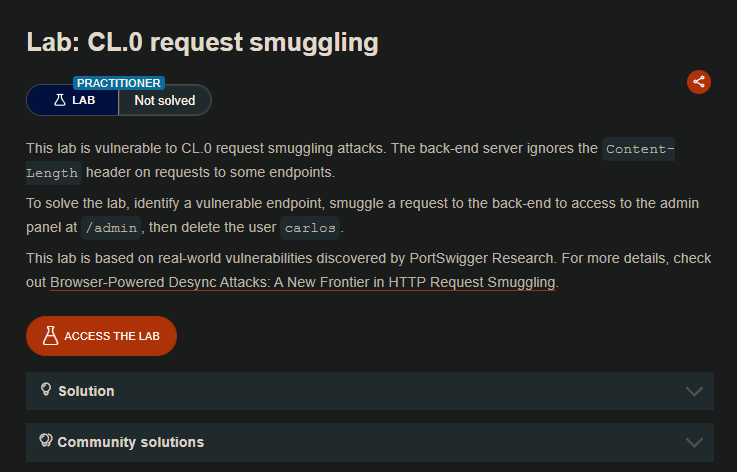Click the Length code snippet on second line
This screenshot has width=737, height=472.
53,173
